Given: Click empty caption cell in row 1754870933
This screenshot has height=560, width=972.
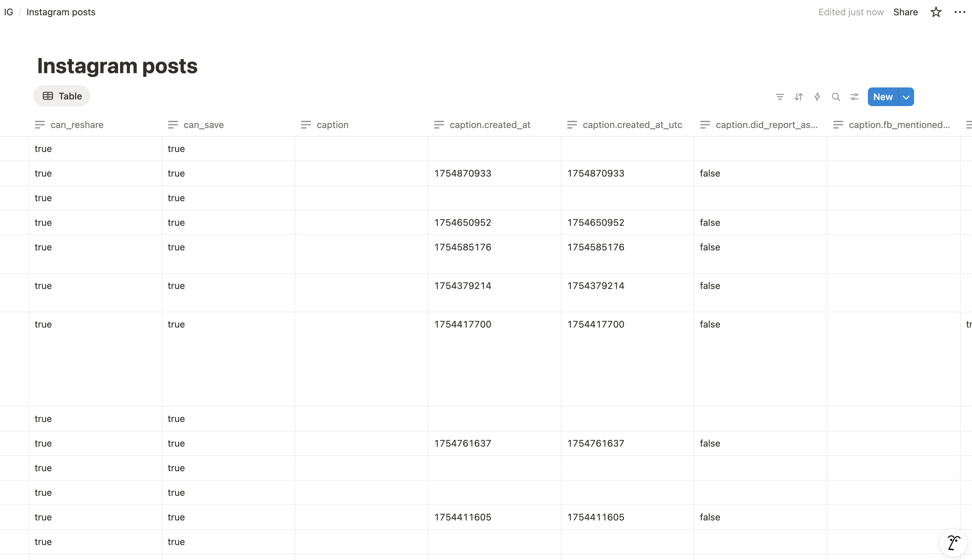Looking at the screenshot, I should (362, 174).
